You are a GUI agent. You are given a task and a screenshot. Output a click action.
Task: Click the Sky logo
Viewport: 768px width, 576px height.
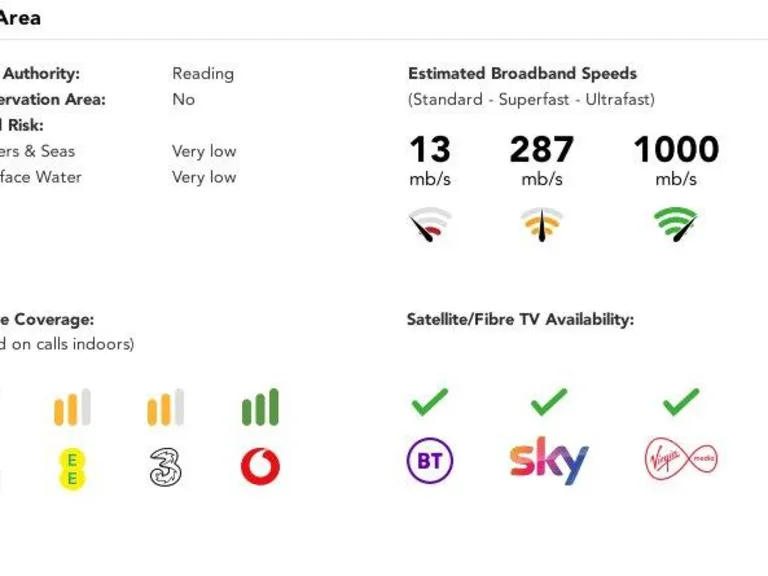pos(548,461)
